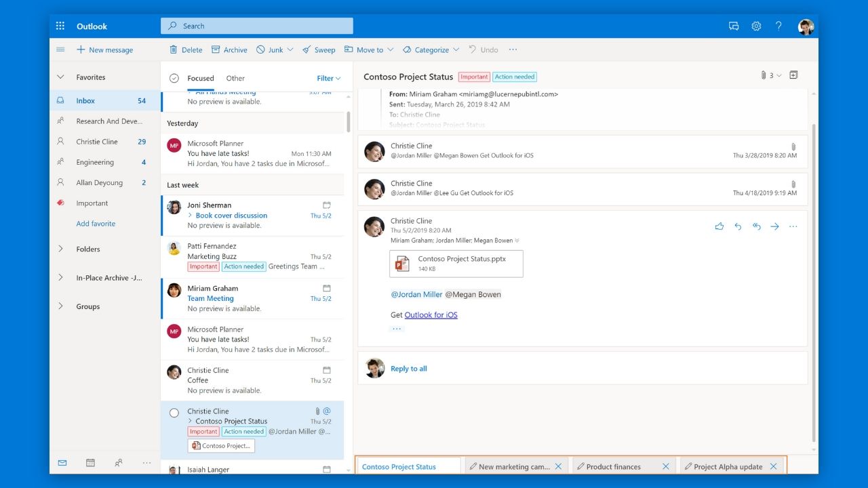868x488 pixels.
Task: Open the Filter dropdown above the message list
Action: [328, 78]
